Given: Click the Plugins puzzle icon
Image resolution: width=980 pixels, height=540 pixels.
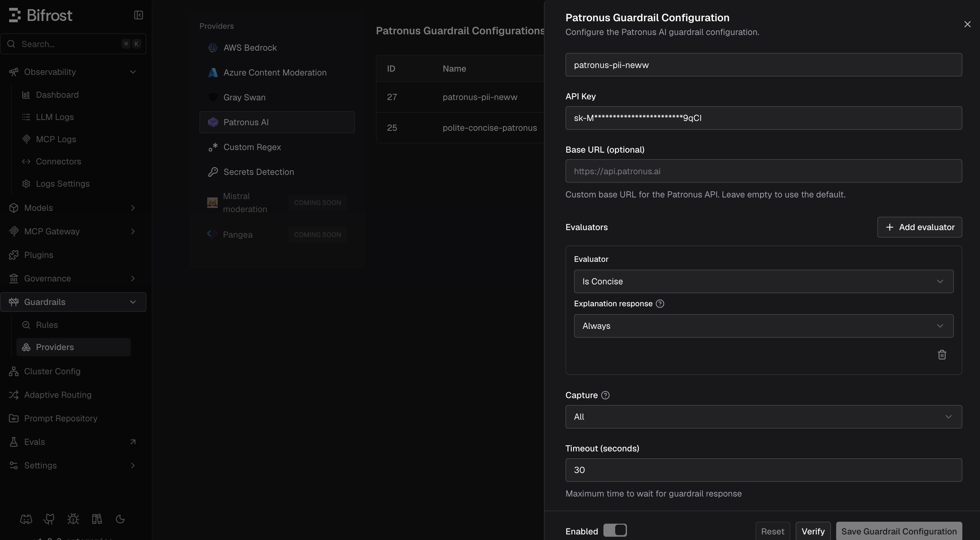Looking at the screenshot, I should point(14,255).
